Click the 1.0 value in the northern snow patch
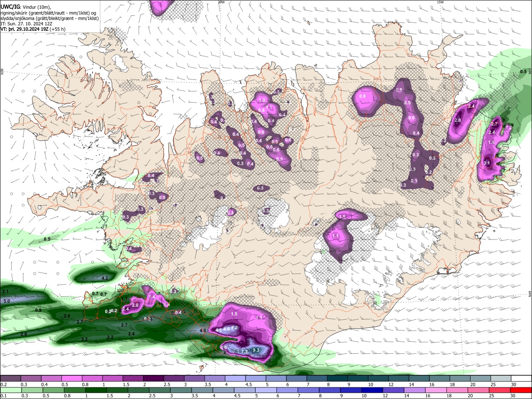Screen dimensions: 532x399 (x=262, y=101)
